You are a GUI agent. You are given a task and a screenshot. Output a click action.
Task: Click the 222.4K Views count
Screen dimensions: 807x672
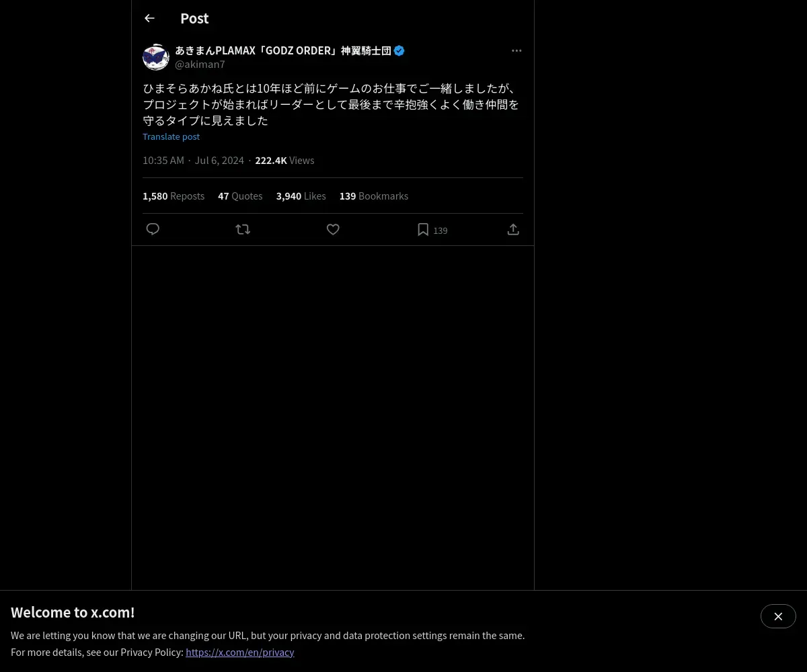pyautogui.click(x=284, y=160)
